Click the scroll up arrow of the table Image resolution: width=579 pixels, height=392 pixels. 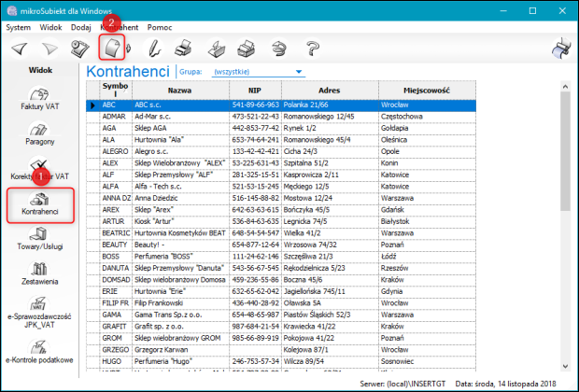[565, 87]
